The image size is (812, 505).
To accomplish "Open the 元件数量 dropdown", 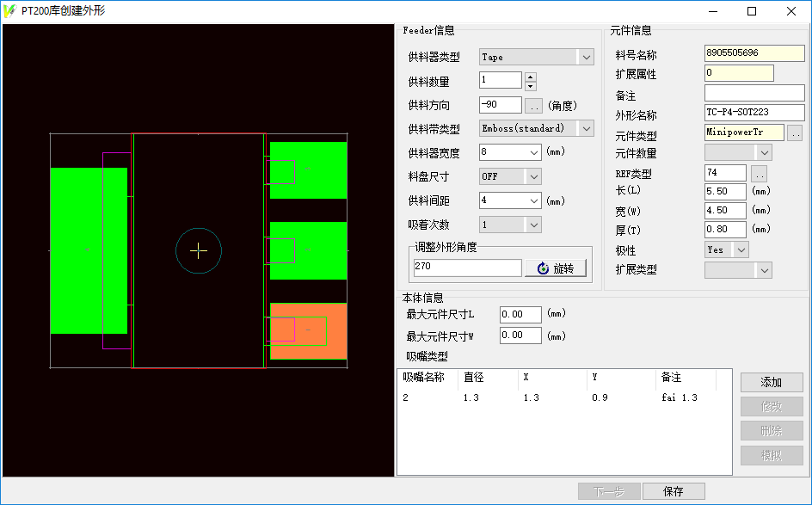I will (x=738, y=152).
